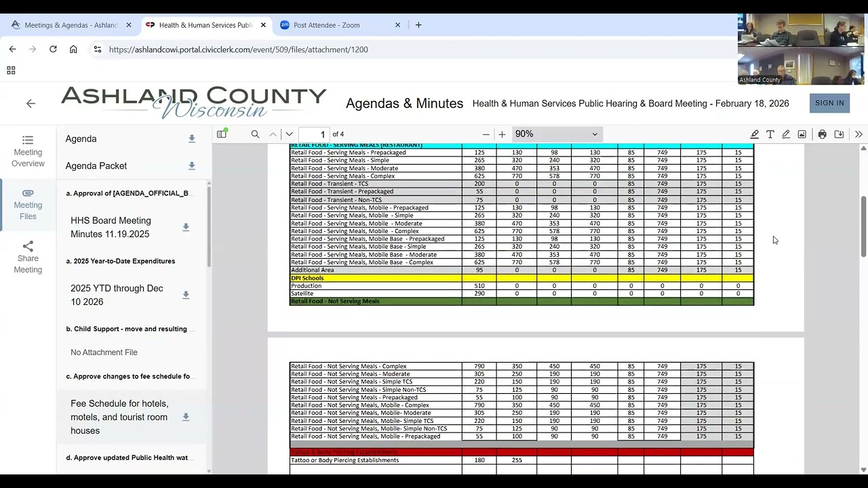Open 2025 YTD through Dec 10 2026
This screenshot has width=868, height=488.
pos(117,295)
